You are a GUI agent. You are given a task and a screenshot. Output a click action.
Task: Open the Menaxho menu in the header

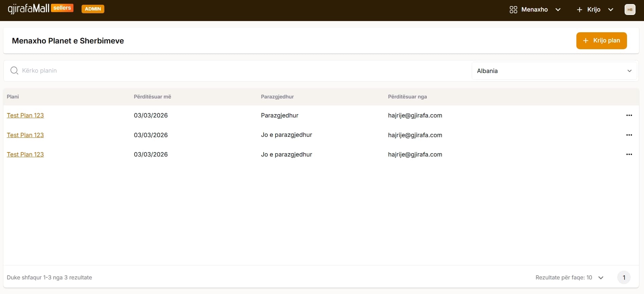pos(535,10)
